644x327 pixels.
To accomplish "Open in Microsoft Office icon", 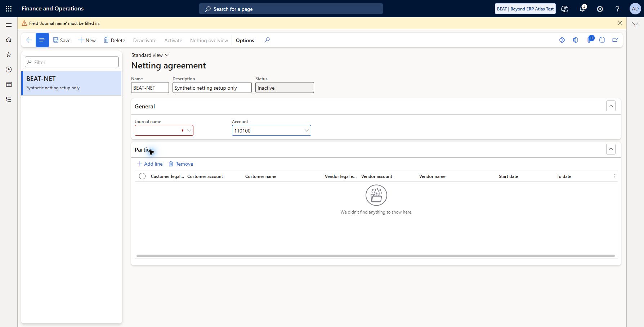I will pyautogui.click(x=576, y=40).
